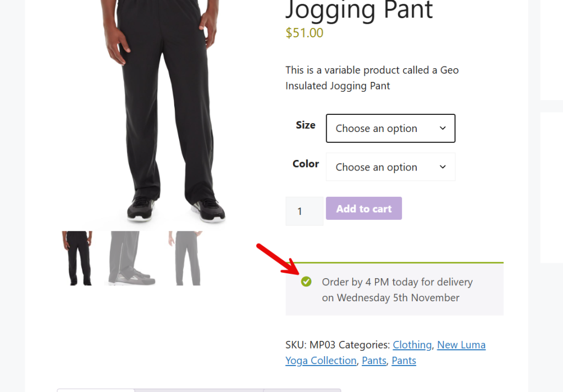Click the last Pants category link

coord(404,361)
